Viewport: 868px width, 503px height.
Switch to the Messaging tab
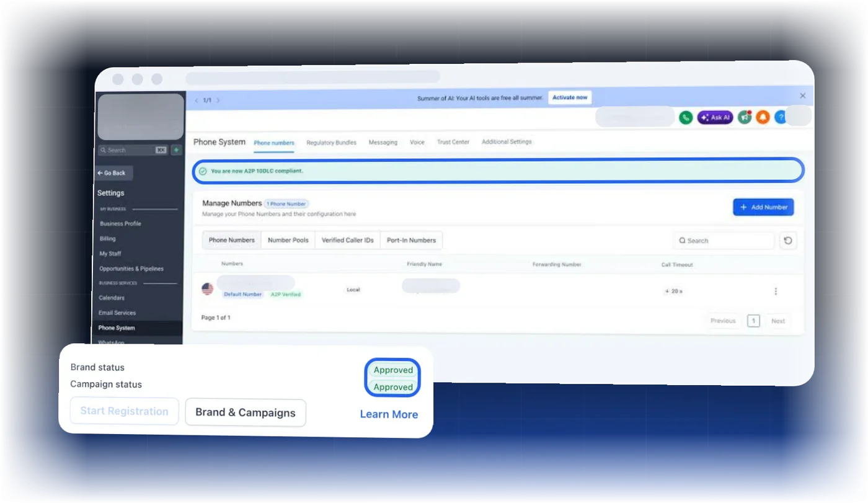coord(383,143)
